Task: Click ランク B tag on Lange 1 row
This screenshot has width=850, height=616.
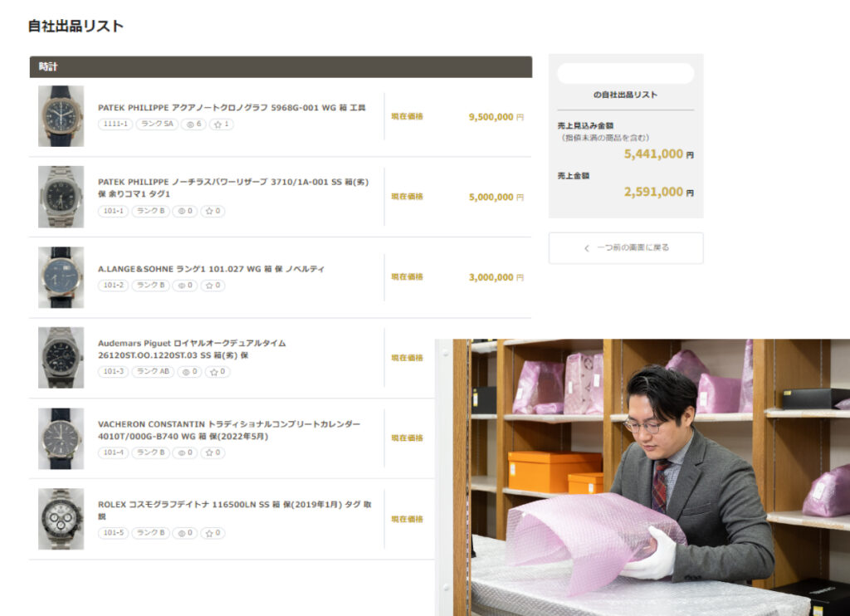Action: (x=150, y=286)
